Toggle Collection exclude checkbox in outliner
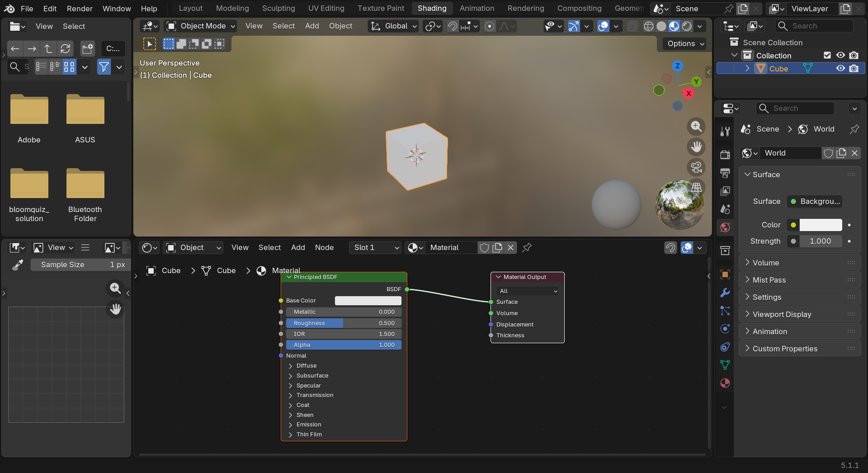Image resolution: width=868 pixels, height=473 pixels. click(x=827, y=55)
